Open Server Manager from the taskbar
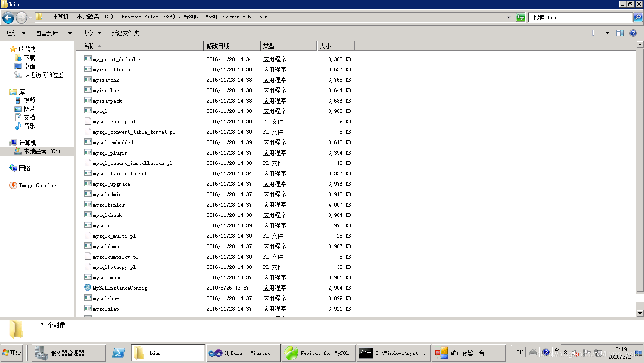644x363 pixels. (x=69, y=353)
